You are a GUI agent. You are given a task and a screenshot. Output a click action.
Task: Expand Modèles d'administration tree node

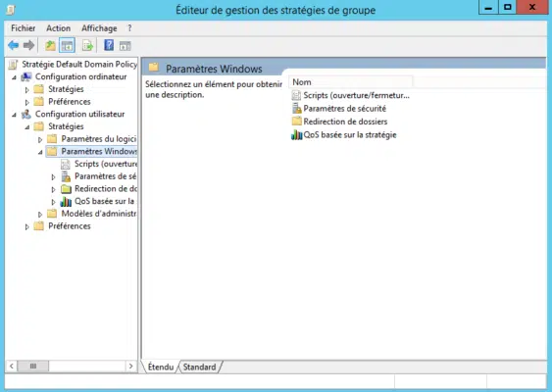(x=40, y=215)
